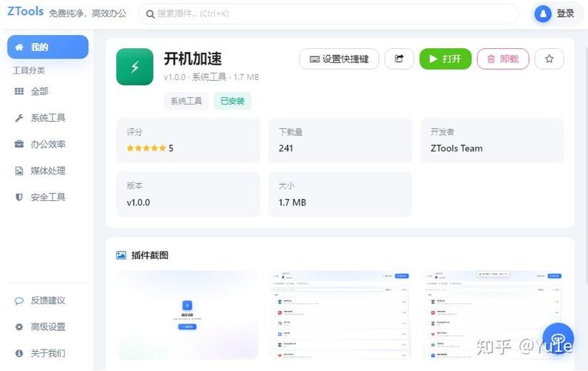The image size is (588, 371).
Task: Click the image icon beside 媒体处理
Action: [x=19, y=171]
